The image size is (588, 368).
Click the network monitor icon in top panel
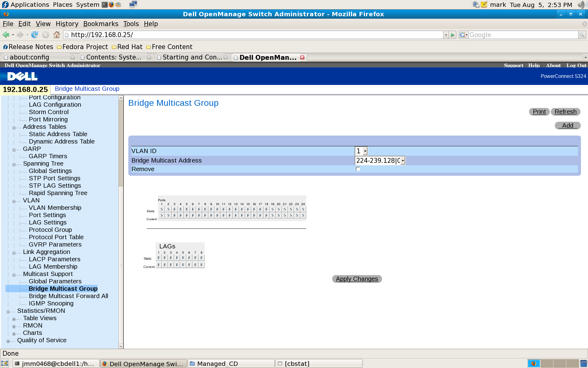(x=133, y=4)
